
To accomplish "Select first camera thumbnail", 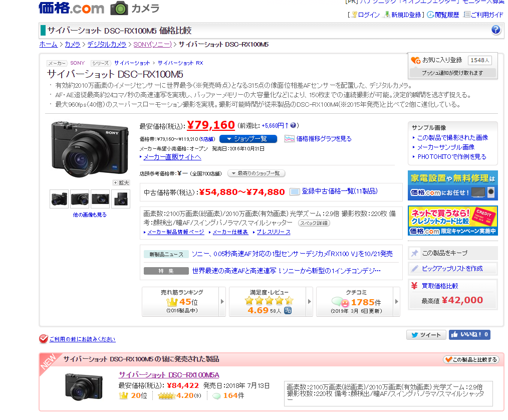I will coord(59,198).
